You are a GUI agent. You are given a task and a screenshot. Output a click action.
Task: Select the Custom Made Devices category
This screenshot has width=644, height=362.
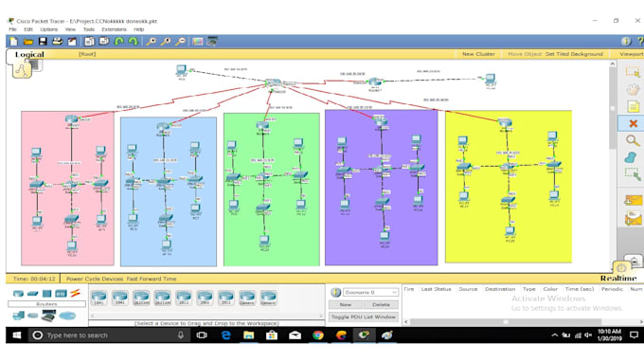click(x=48, y=316)
